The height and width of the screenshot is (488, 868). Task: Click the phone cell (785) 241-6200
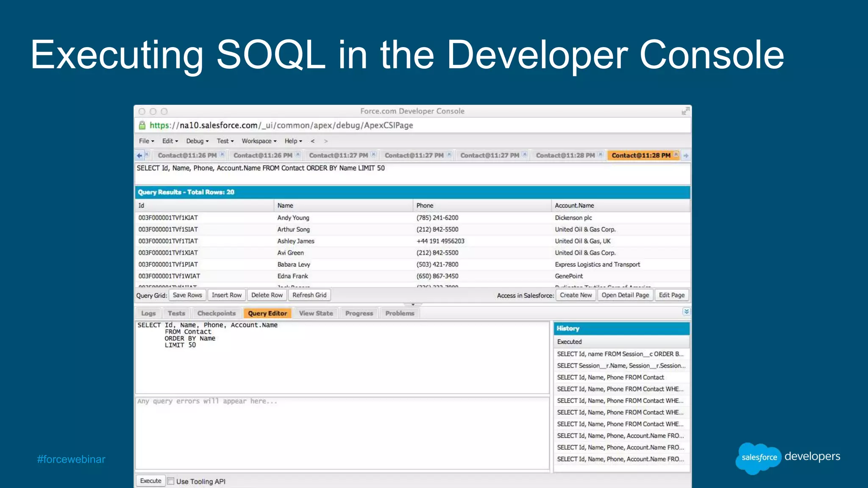coord(437,218)
